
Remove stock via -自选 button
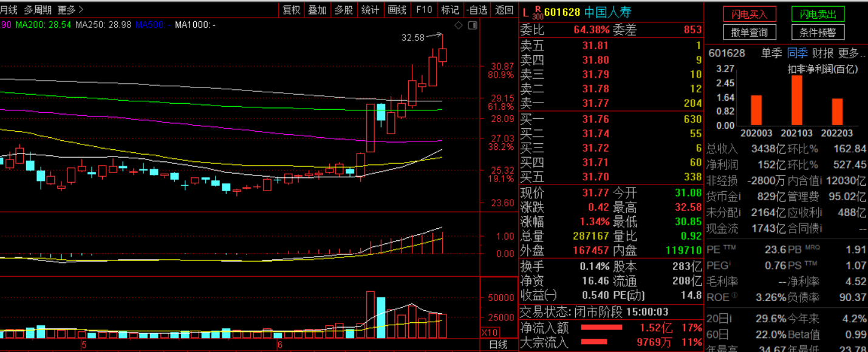pyautogui.click(x=477, y=10)
